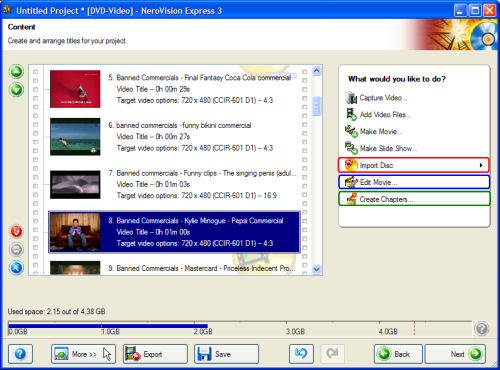The width and height of the screenshot is (500, 370).
Task: Select Create Chapters option
Action: [414, 199]
